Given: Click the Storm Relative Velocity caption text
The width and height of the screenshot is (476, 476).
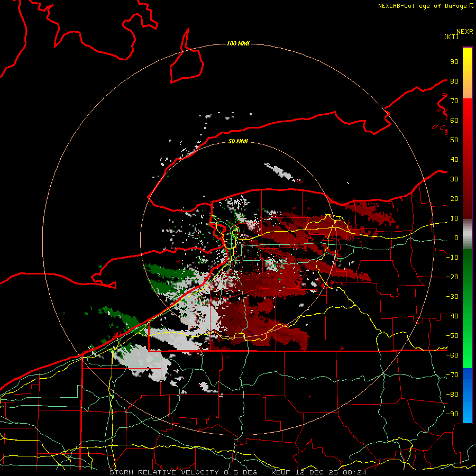Looking at the screenshot, I should (x=237, y=472).
